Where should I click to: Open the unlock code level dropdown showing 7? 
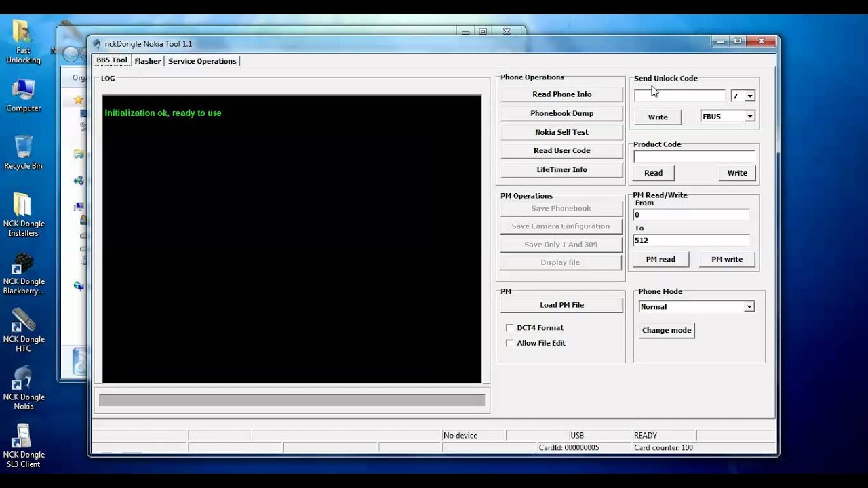tap(750, 96)
